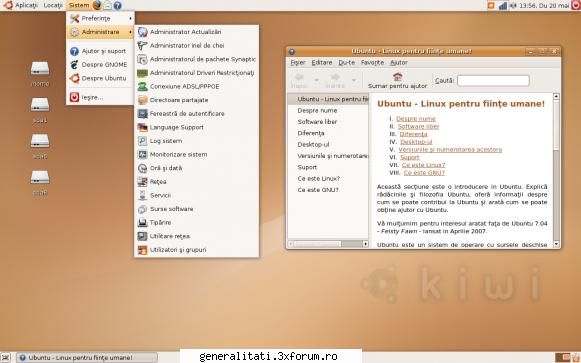Screen dimensions: 581x363
Task: Follow the Ce este Linux? link
Action: tap(424, 165)
